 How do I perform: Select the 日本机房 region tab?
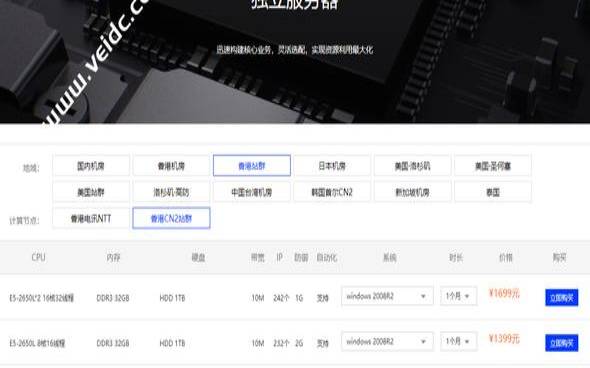[x=332, y=166]
